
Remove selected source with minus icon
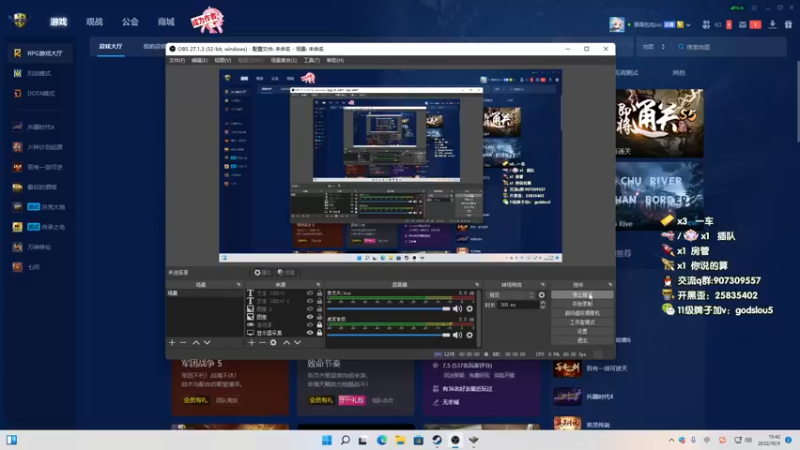pos(262,343)
